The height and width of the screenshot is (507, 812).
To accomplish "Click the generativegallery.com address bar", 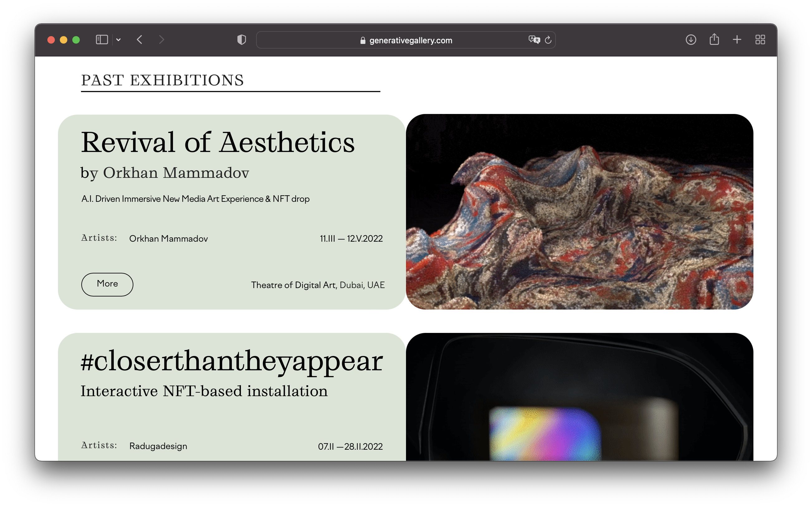I will pos(410,40).
